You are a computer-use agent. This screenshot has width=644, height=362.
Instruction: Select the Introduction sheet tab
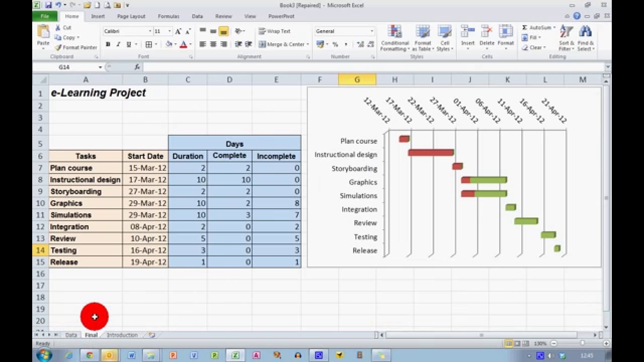click(122, 335)
